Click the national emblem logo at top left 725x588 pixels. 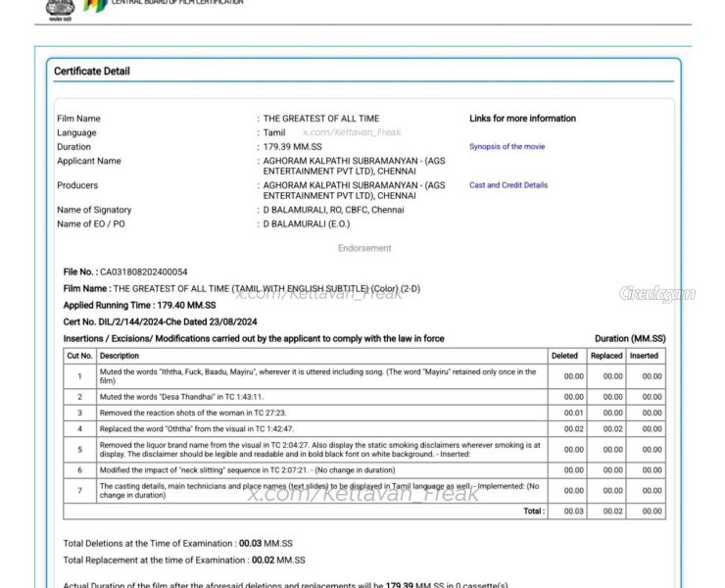60,7
